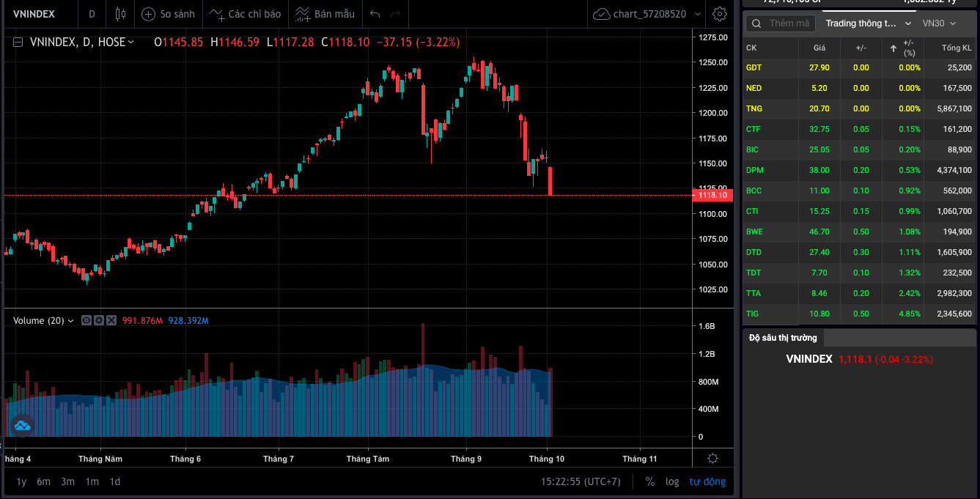Select the TDT row in watchlist
980x499 pixels.
(860, 273)
